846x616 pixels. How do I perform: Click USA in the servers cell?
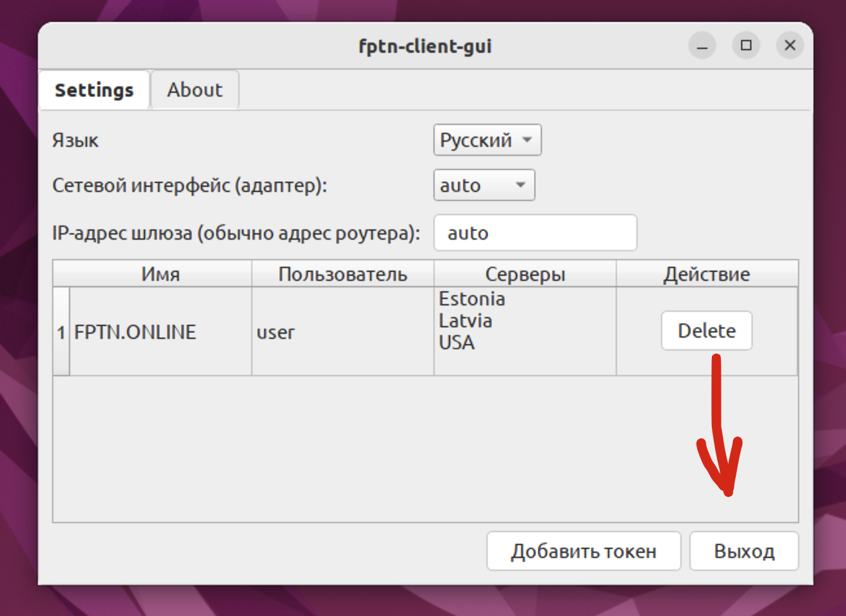coord(457,343)
